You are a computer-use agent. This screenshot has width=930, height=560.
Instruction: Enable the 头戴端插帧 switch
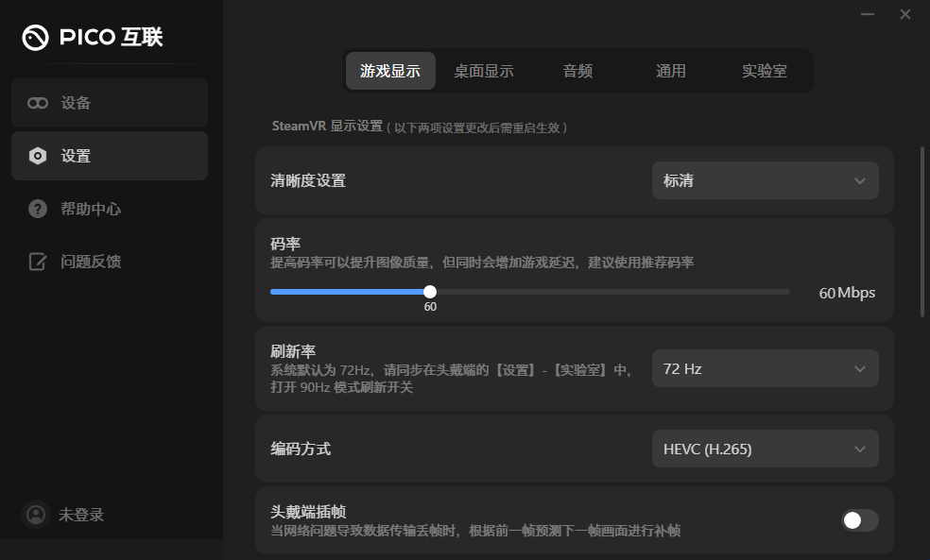[859, 520]
